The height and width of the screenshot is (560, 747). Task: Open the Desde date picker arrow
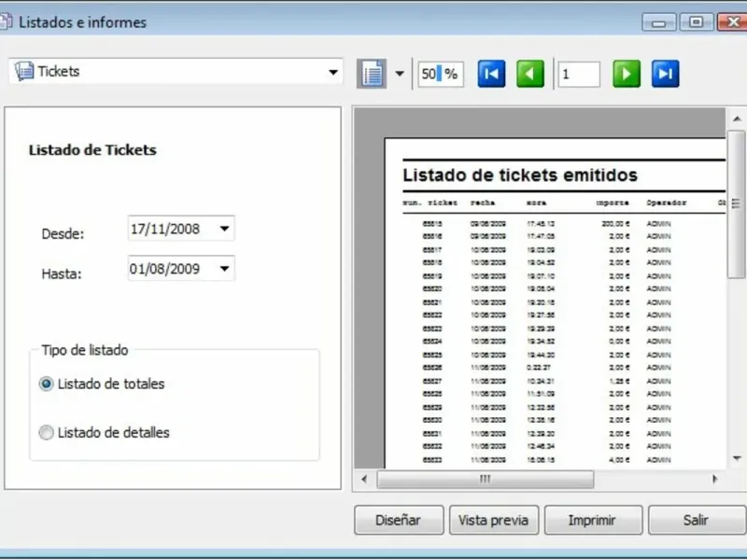pyautogui.click(x=224, y=229)
